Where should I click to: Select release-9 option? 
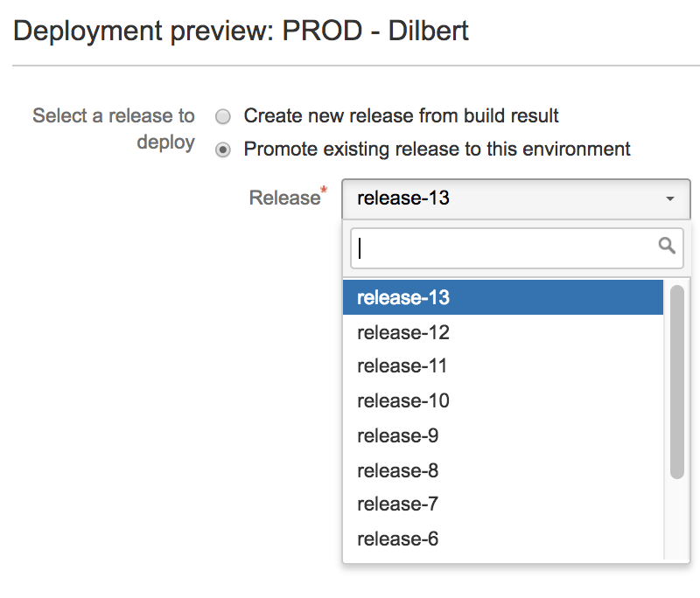click(398, 435)
